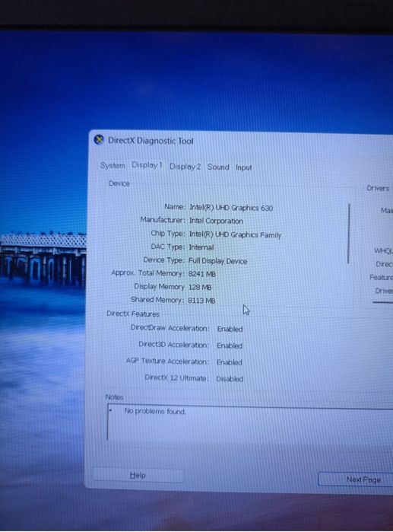Click the DirectX Diagnostic Tool title icon

(99, 139)
